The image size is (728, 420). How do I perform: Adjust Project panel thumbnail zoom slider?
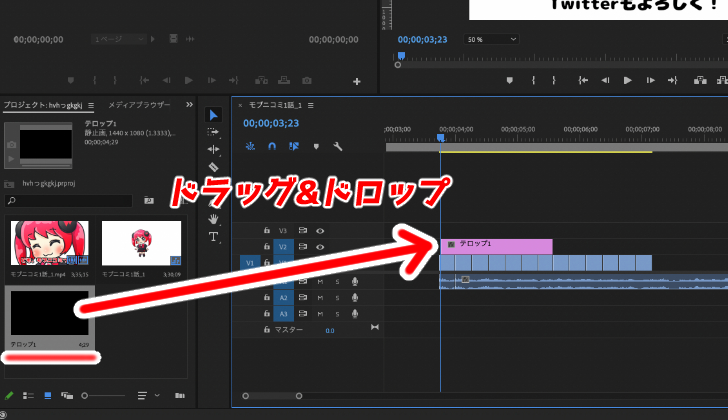coord(104,396)
